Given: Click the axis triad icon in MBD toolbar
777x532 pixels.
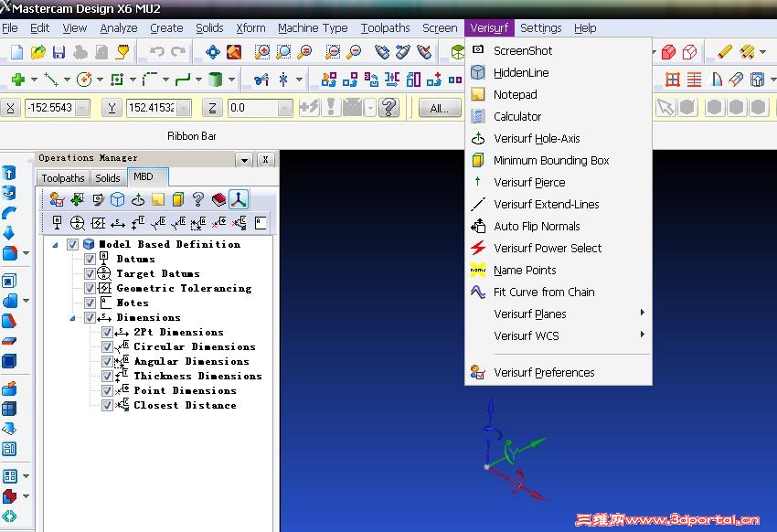Looking at the screenshot, I should pyautogui.click(x=239, y=199).
